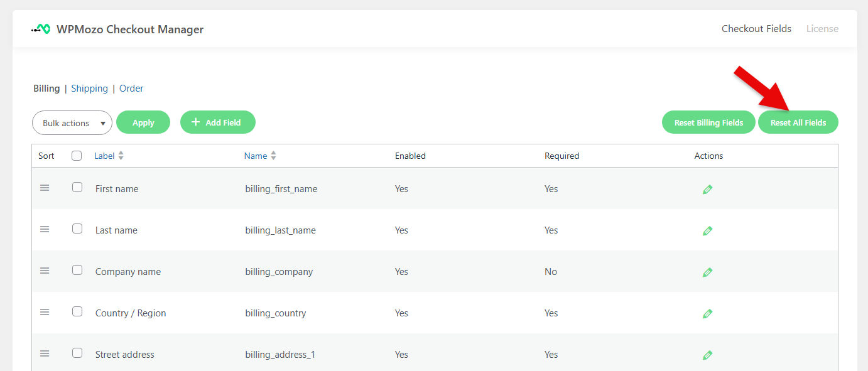Click Reset All Fields button

(x=798, y=122)
